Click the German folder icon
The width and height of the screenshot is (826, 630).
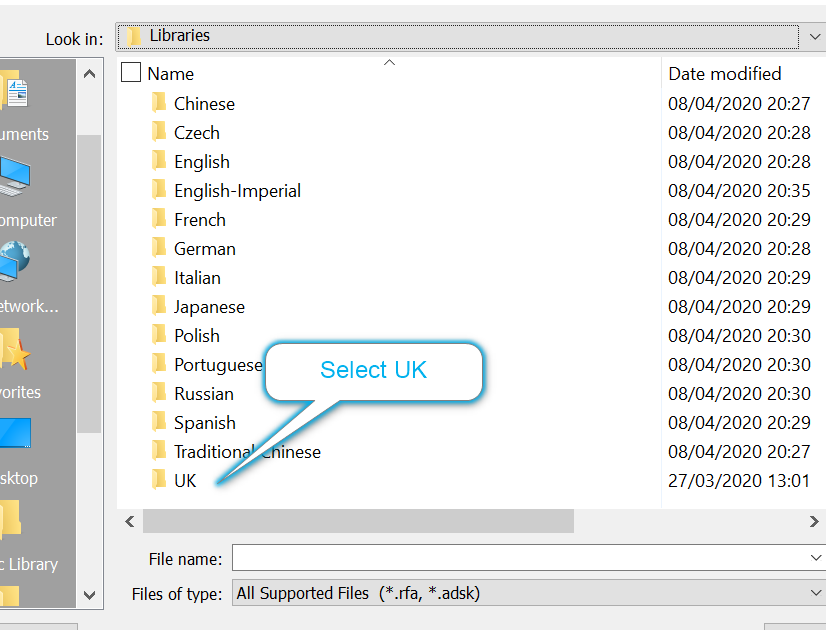tap(159, 248)
